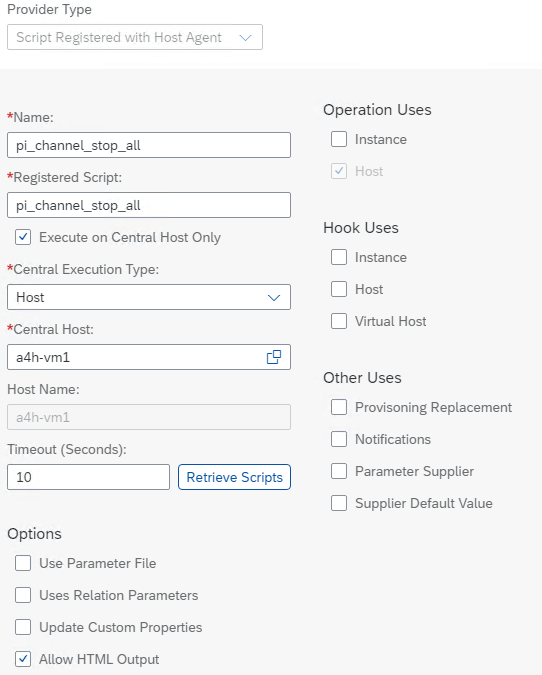Toggle Host under Operation Uses
The image size is (542, 675).
(339, 171)
